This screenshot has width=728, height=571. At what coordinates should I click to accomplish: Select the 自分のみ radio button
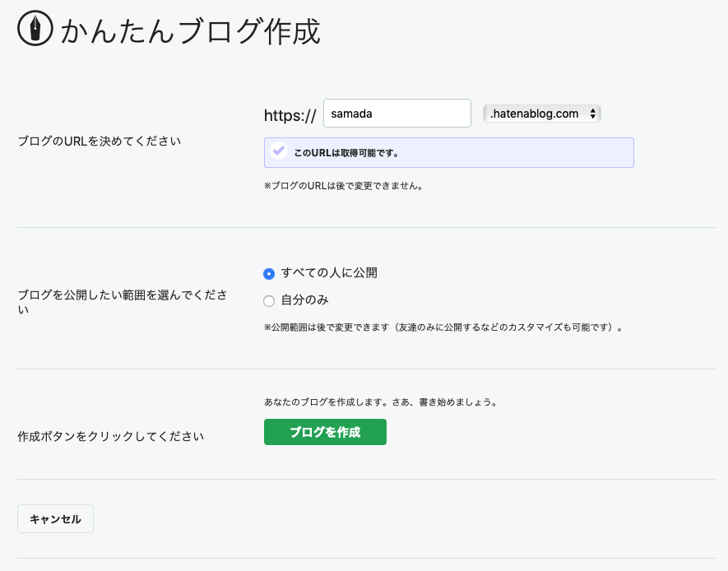(269, 301)
